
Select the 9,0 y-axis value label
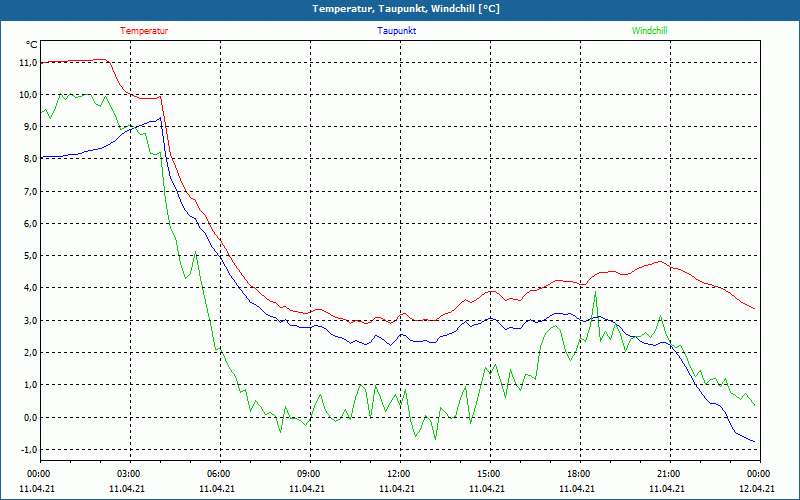pyautogui.click(x=29, y=127)
